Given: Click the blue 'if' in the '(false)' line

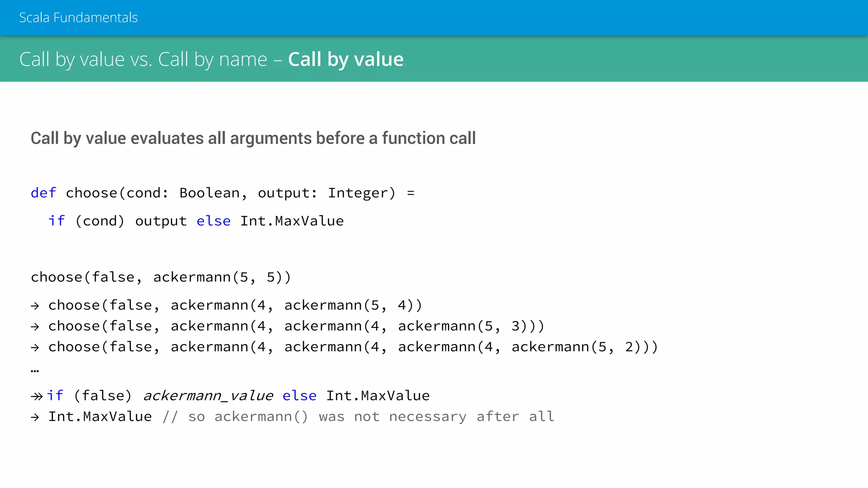Looking at the screenshot, I should pos(55,396).
